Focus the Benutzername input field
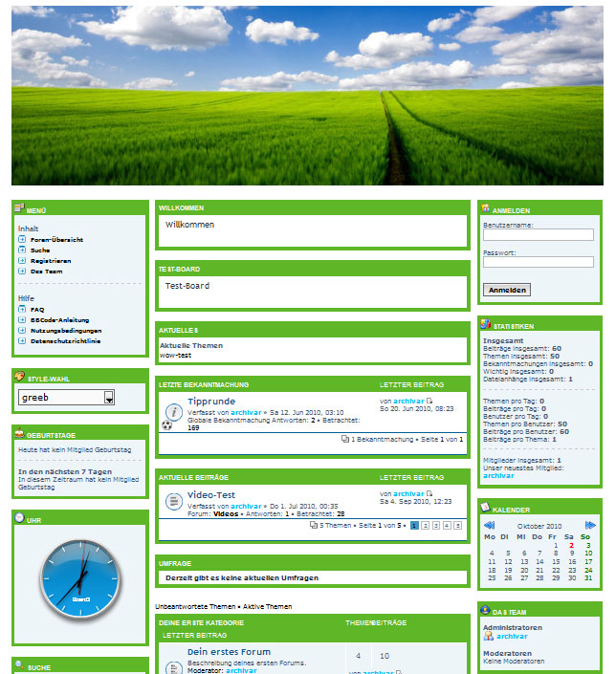 538,235
